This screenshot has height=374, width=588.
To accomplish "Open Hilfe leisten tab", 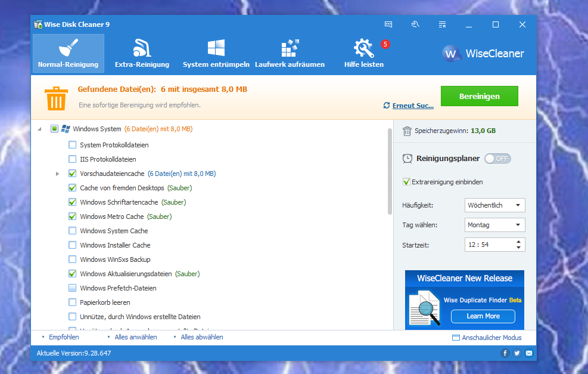I will coord(364,53).
